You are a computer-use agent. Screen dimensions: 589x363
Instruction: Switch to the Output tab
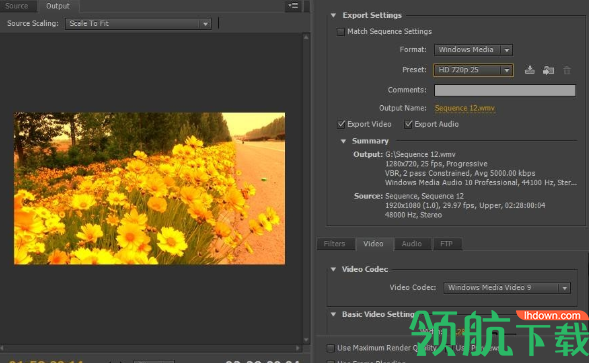(58, 6)
